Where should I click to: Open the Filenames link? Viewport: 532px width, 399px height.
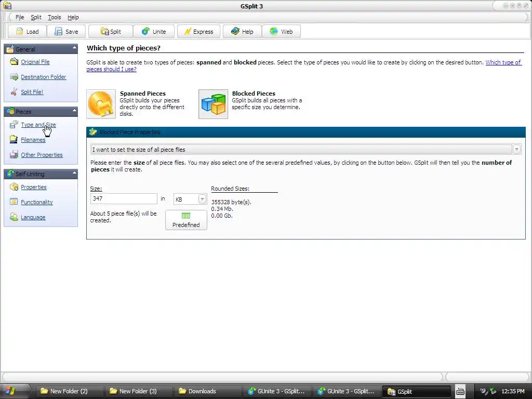point(33,140)
